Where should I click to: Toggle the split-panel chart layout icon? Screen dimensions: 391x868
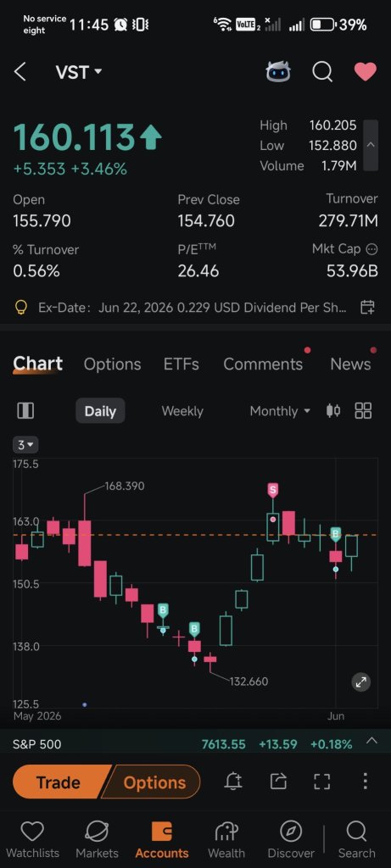[25, 411]
